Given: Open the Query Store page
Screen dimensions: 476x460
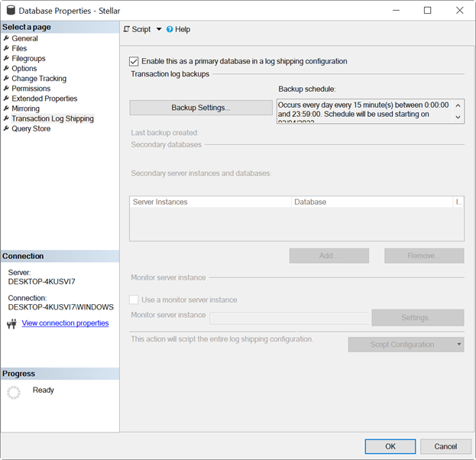Looking at the screenshot, I should coord(31,128).
